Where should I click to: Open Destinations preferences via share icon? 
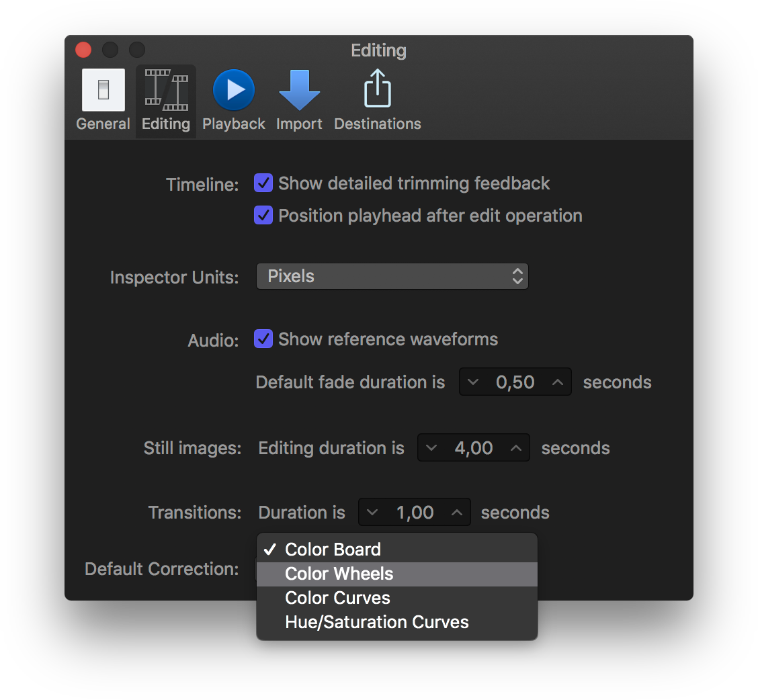point(378,89)
